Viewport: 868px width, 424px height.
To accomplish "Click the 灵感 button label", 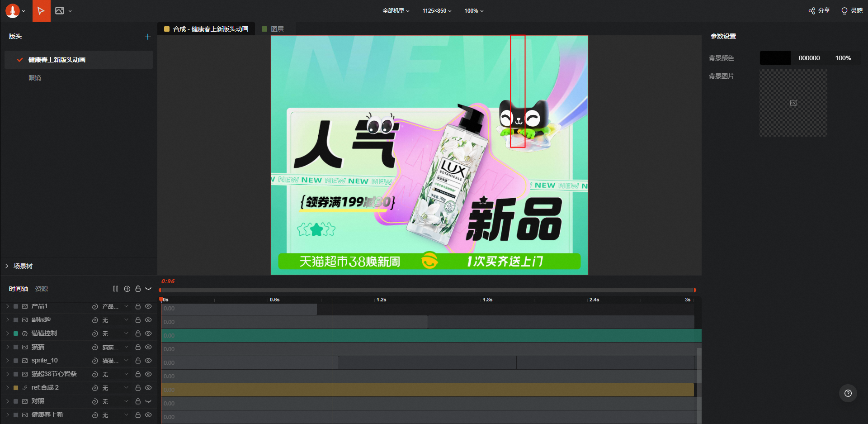I will point(856,11).
